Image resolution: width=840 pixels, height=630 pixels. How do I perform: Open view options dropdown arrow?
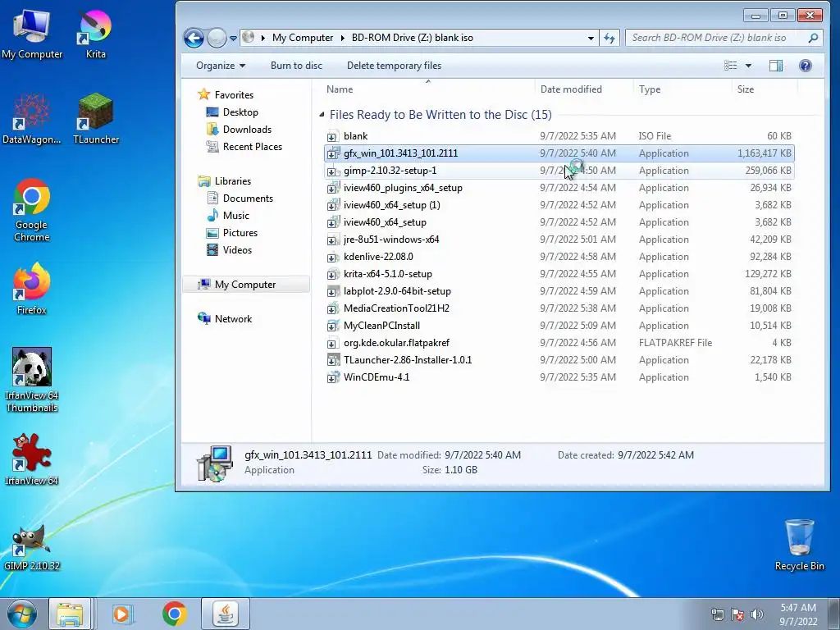coord(748,66)
